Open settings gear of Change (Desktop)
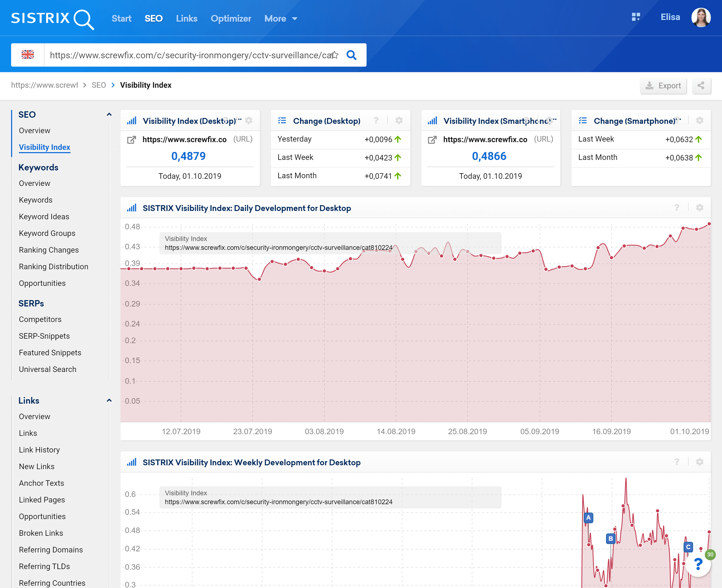The height and width of the screenshot is (588, 722). (x=399, y=120)
